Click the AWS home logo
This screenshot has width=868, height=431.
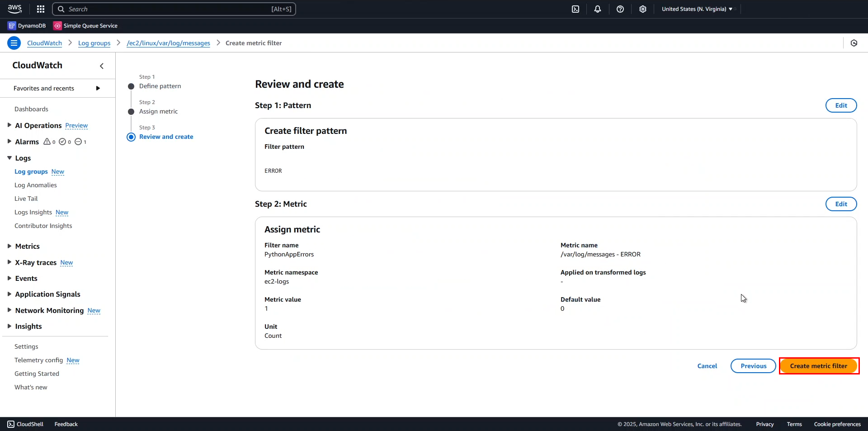pyautogui.click(x=14, y=9)
